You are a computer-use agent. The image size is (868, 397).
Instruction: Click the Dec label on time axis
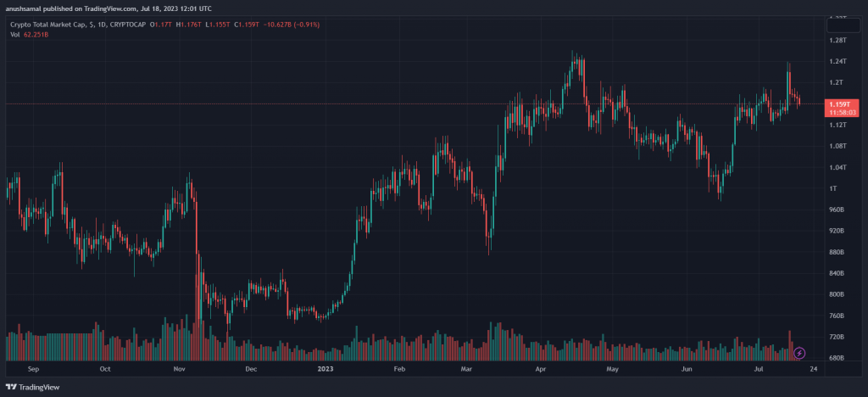(251, 370)
